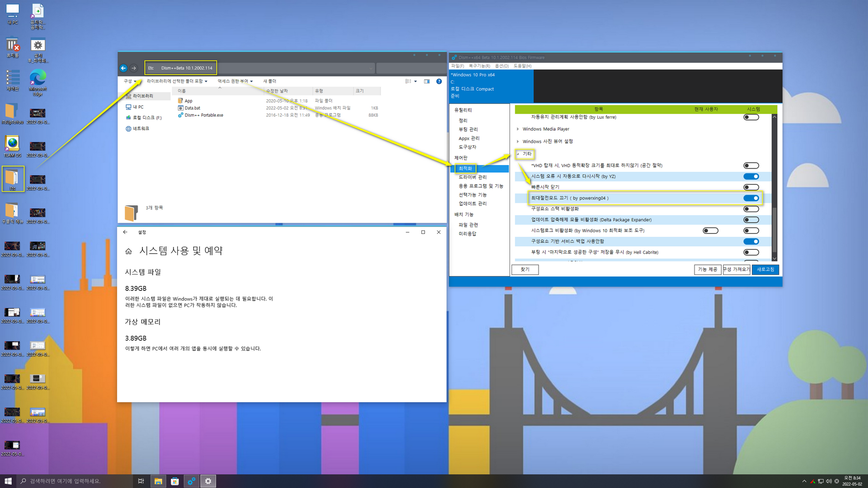Collapse the 기타 group

tap(518, 154)
